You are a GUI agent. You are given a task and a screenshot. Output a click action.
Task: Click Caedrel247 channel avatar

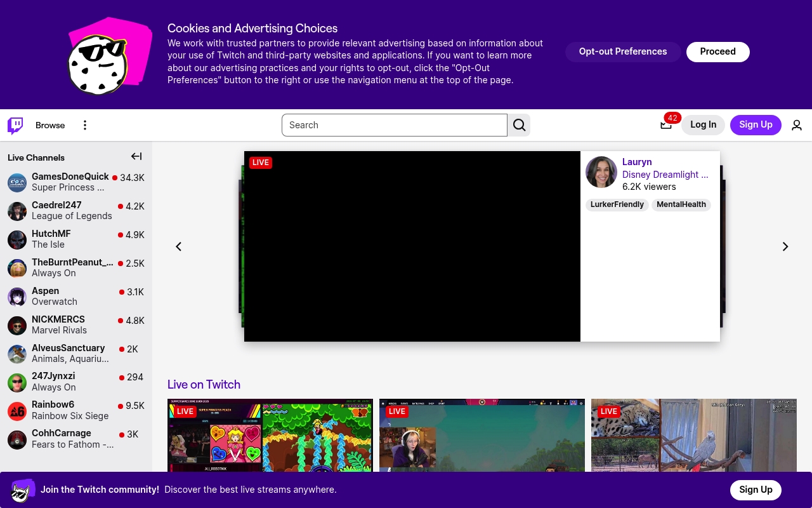click(x=17, y=211)
